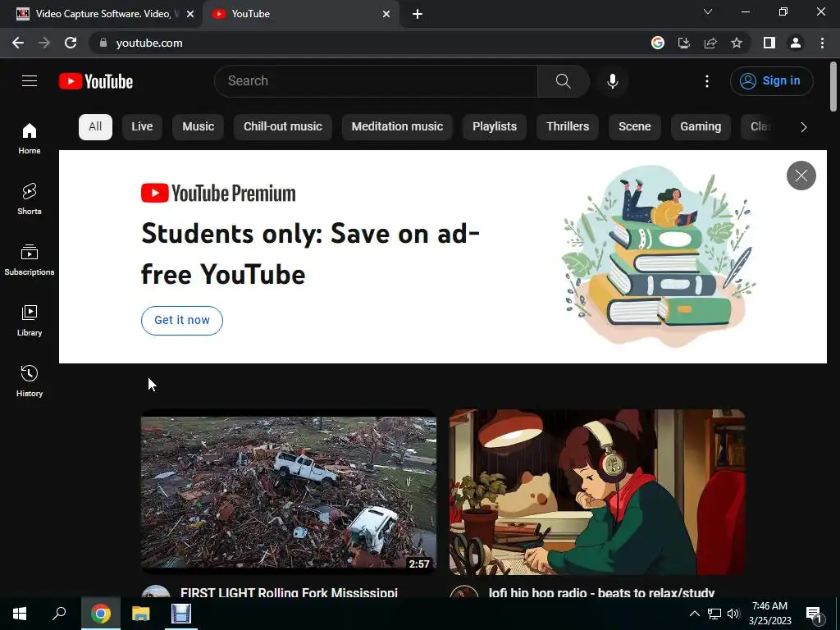Close the YouTube tab

tap(386, 15)
